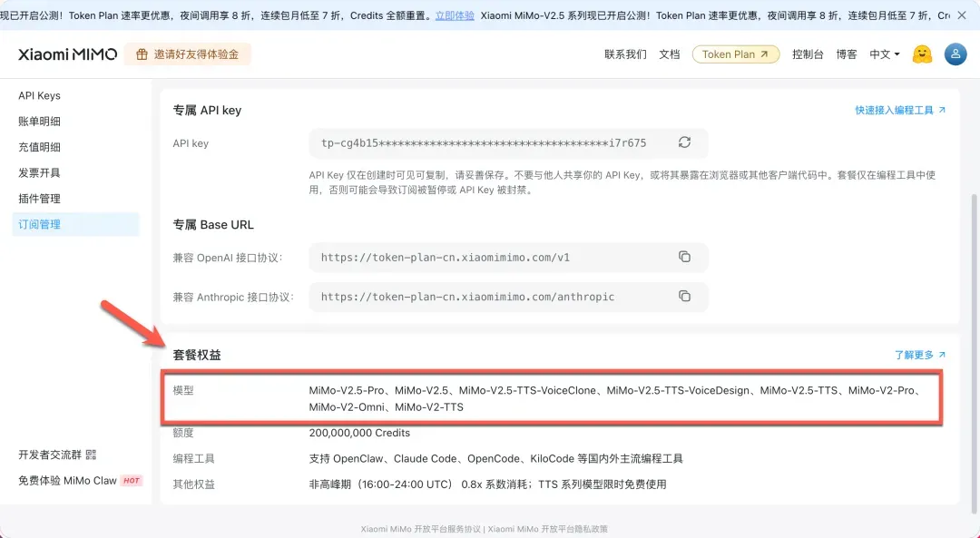Click the masked API key field
The height and width of the screenshot is (538, 980).
pos(508,143)
